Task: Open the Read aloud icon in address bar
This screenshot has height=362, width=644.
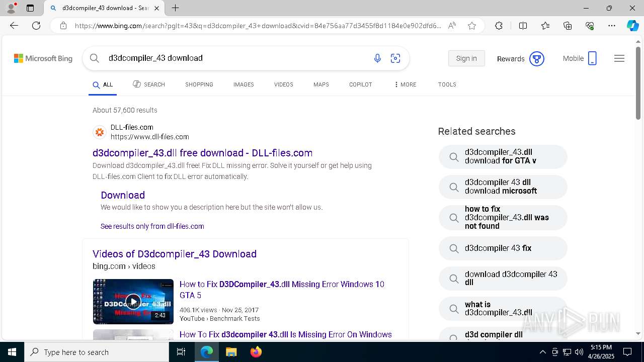Action: point(452,26)
